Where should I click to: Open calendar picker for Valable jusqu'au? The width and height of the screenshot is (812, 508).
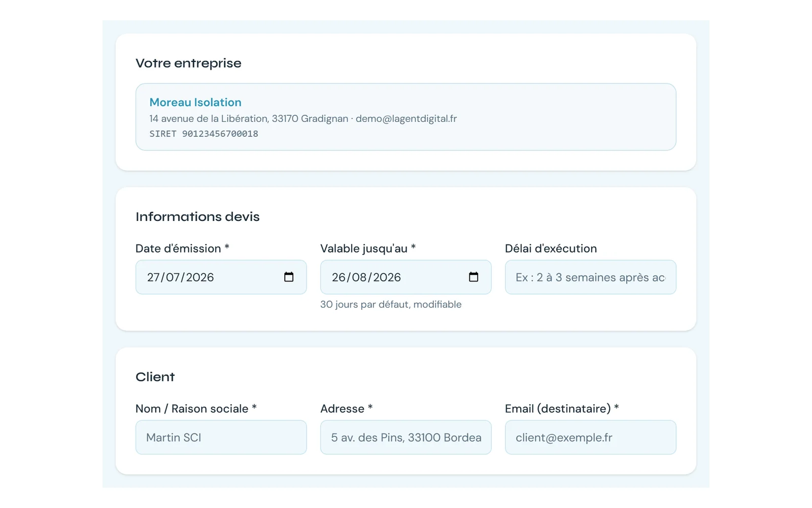[473, 277]
